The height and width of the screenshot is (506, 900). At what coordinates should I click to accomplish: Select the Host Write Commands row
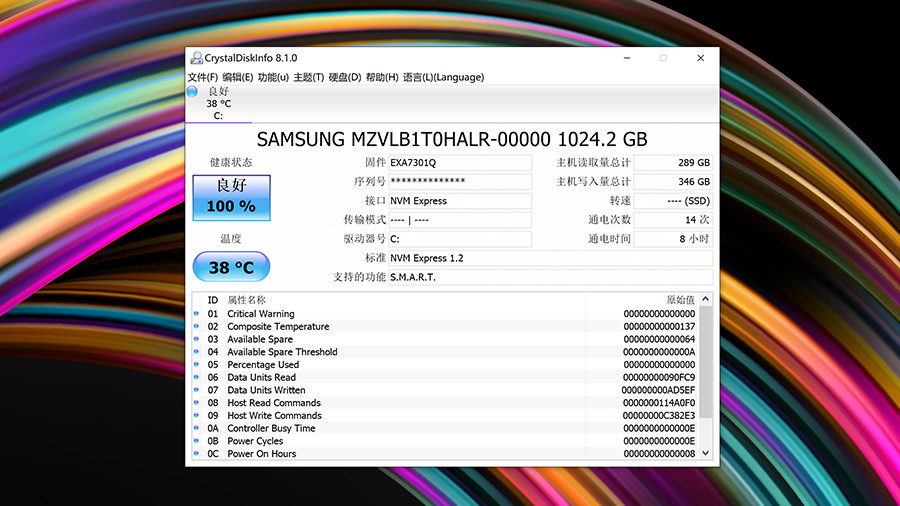(x=445, y=415)
